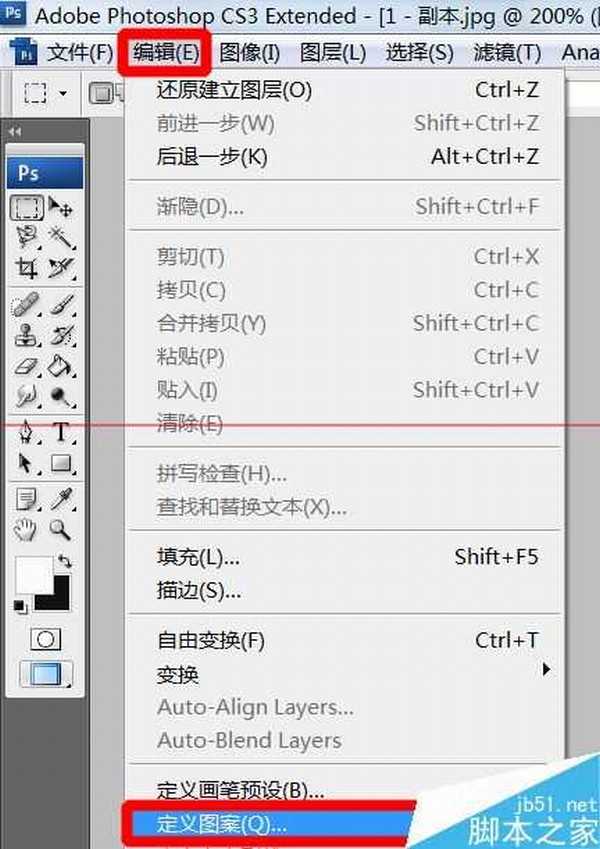The width and height of the screenshot is (600, 849).
Task: Open the marquee tool preset dropdown
Action: pyautogui.click(x=63, y=93)
